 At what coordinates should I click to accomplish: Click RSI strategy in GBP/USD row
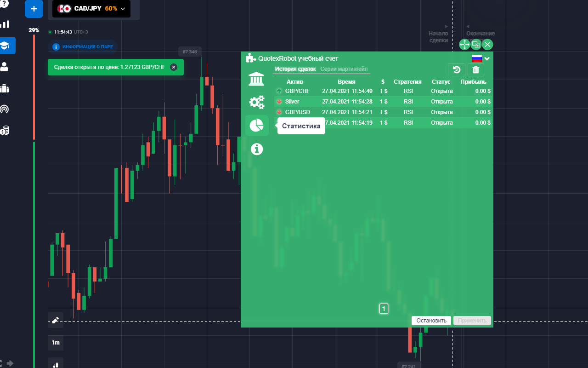[x=408, y=112]
